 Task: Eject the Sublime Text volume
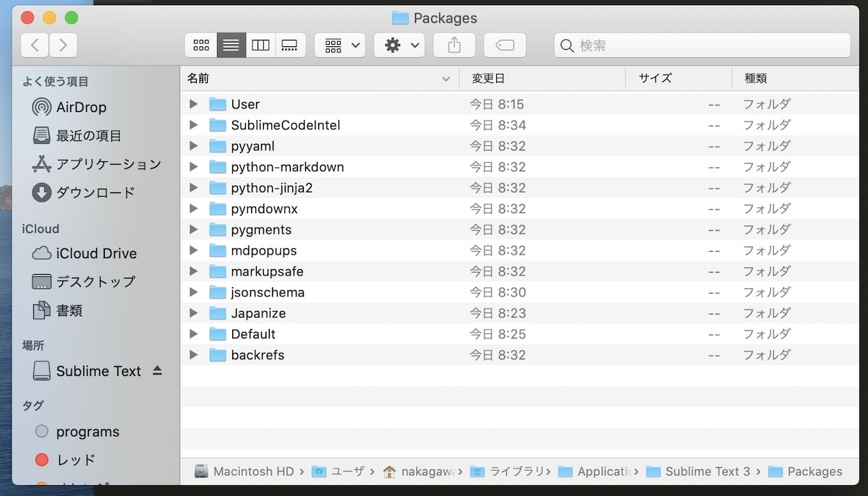[158, 371]
